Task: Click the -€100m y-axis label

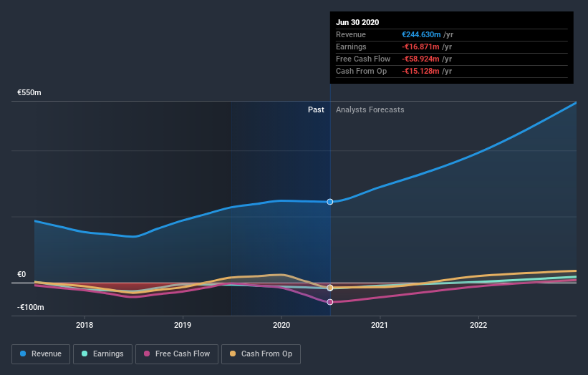Action: point(30,307)
